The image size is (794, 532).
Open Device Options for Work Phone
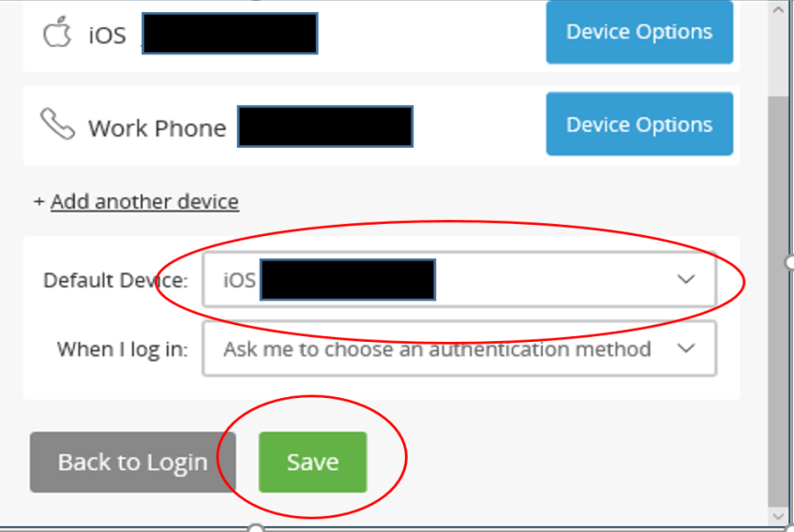639,124
